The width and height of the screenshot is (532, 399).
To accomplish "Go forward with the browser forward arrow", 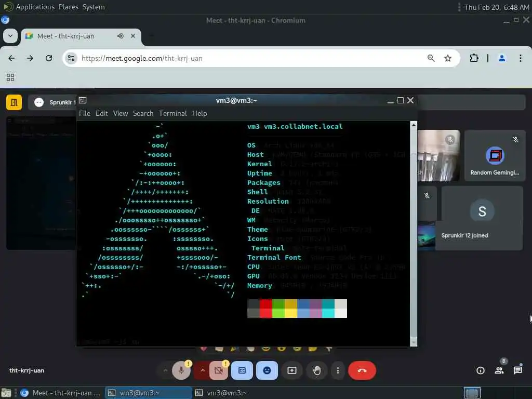I will click(30, 58).
